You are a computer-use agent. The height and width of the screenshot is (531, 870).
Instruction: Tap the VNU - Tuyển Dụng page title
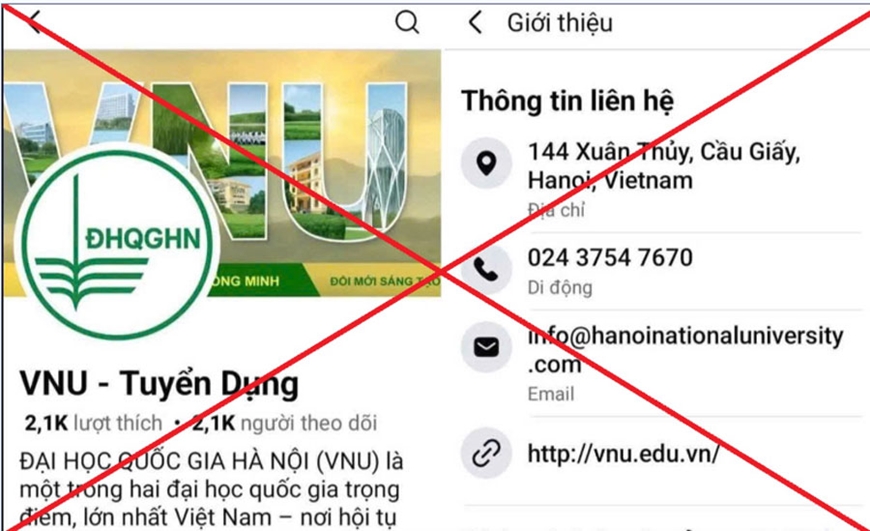tap(159, 383)
